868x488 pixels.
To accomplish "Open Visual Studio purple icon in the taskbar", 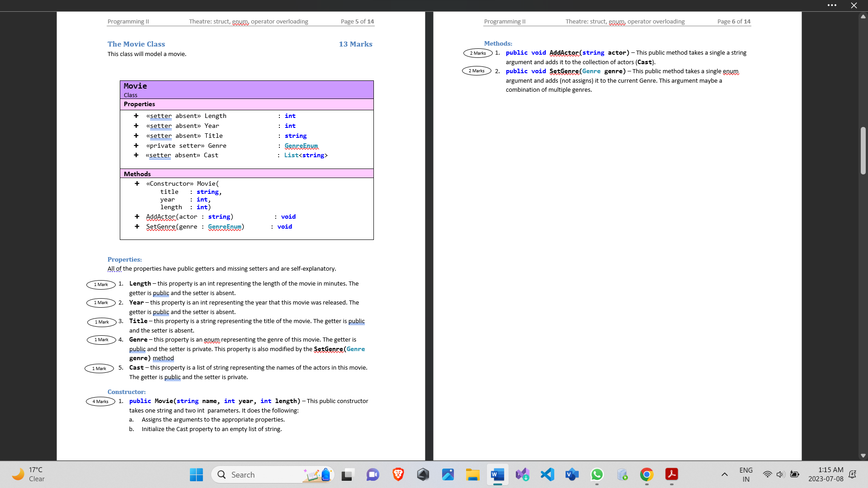I will coord(522,474).
